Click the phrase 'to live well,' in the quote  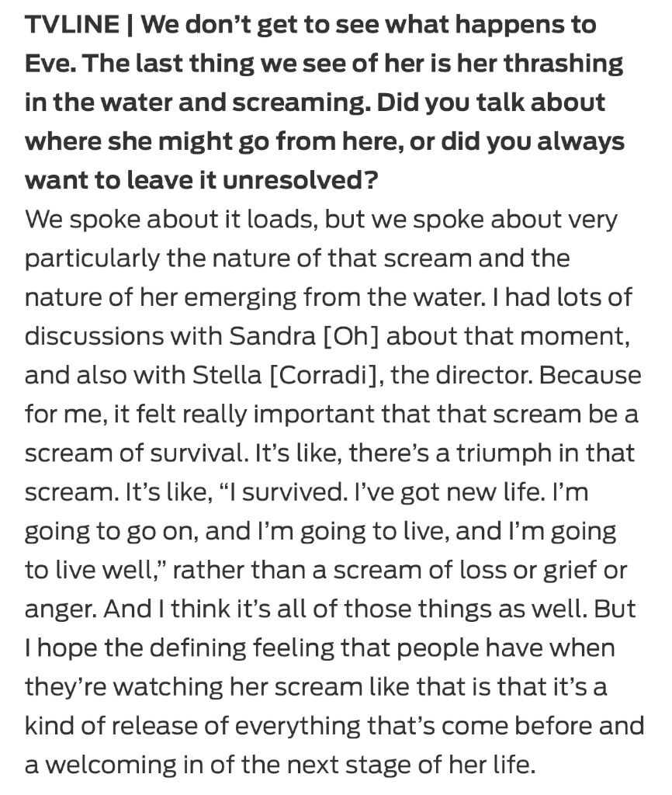pos(94,570)
